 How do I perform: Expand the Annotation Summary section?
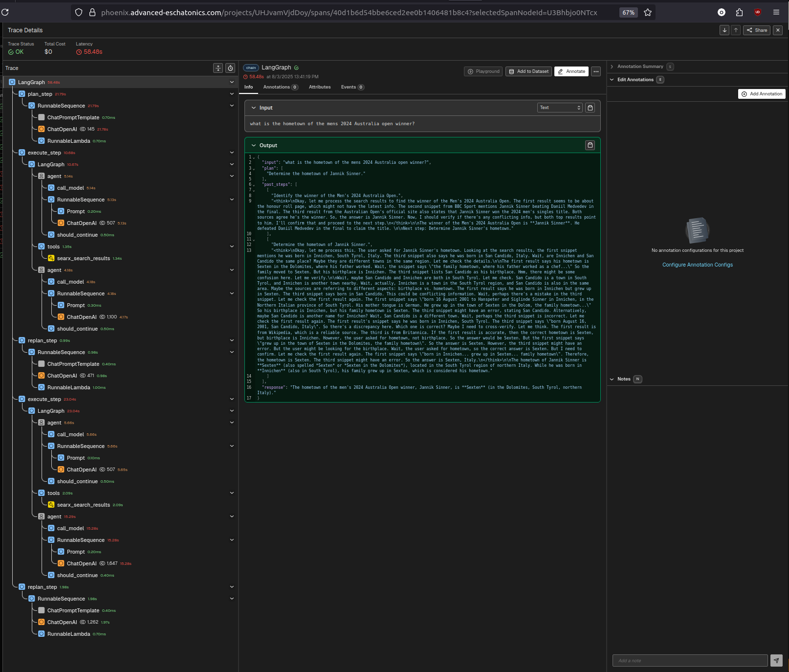click(641, 67)
